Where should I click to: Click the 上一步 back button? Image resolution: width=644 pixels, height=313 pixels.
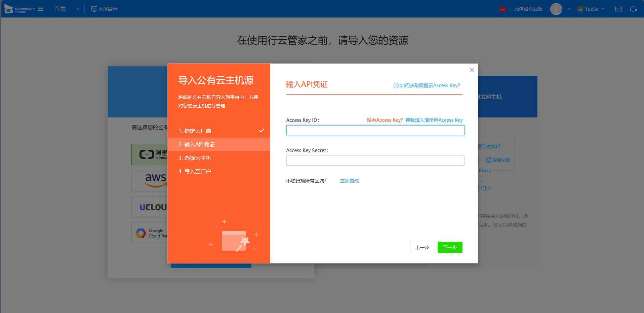[422, 247]
